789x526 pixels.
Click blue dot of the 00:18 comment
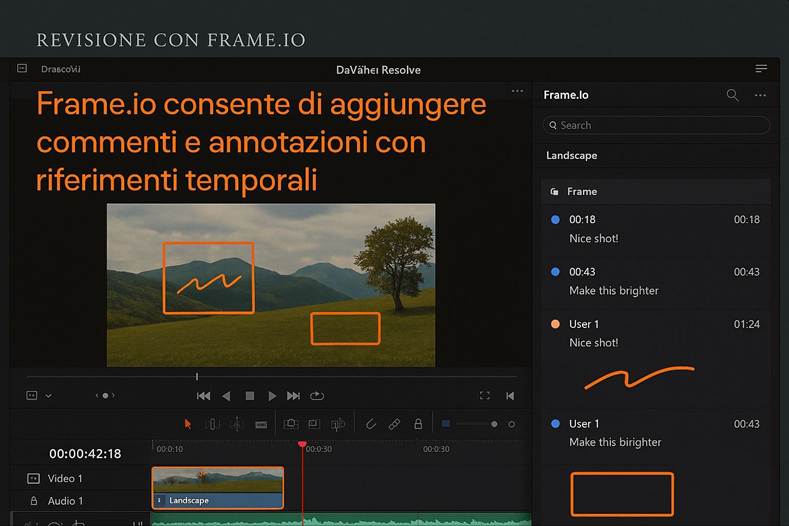[x=556, y=219]
